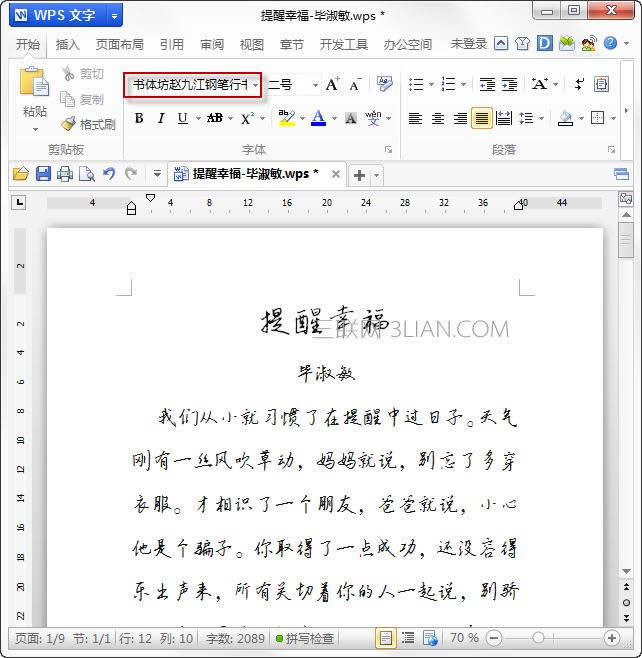This screenshot has width=642, height=658.
Task: Open the 插入 ribbon tab
Action: 68,44
